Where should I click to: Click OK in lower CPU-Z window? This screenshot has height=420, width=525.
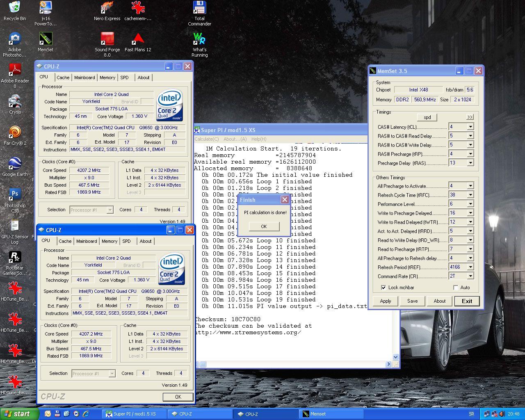pyautogui.click(x=178, y=397)
